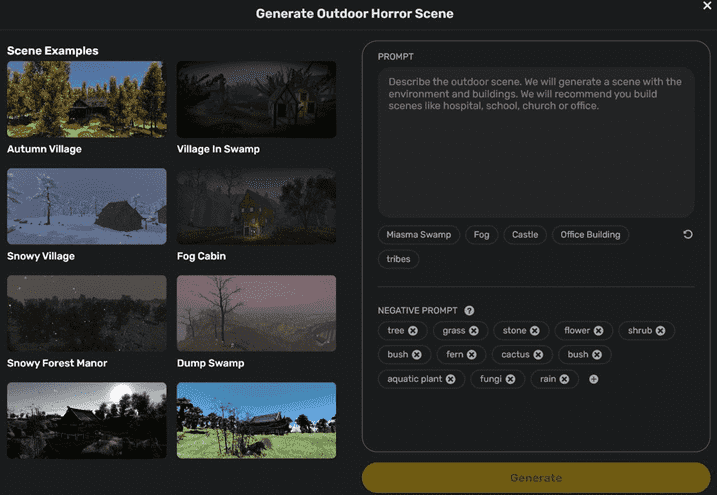Delete the "stone" negative prompt tag
The image size is (717, 495).
click(x=535, y=330)
